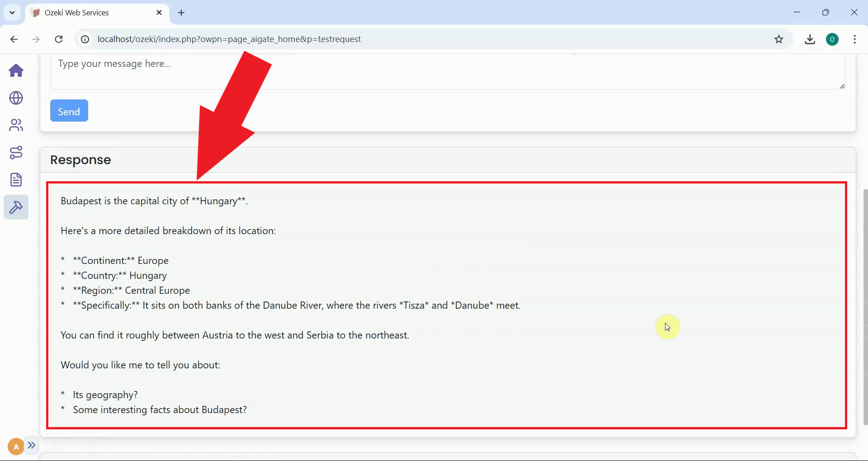Image resolution: width=868 pixels, height=461 pixels.
Task: Switch to the Ozeki Web Services tab
Action: click(81, 13)
